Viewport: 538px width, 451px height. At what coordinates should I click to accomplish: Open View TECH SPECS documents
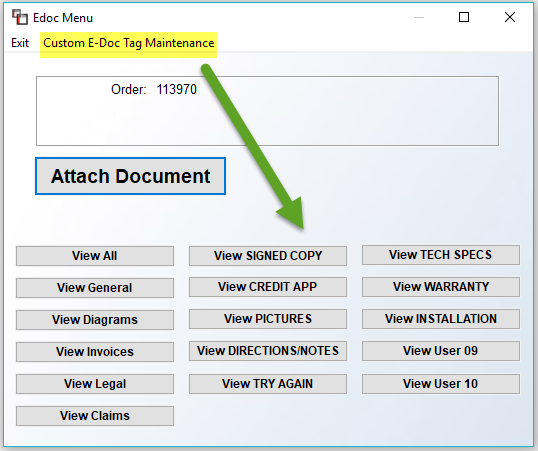441,255
